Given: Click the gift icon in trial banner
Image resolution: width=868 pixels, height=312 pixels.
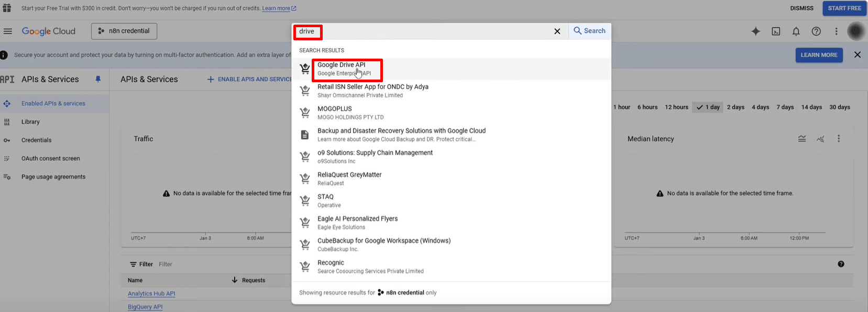Looking at the screenshot, I should [7, 8].
